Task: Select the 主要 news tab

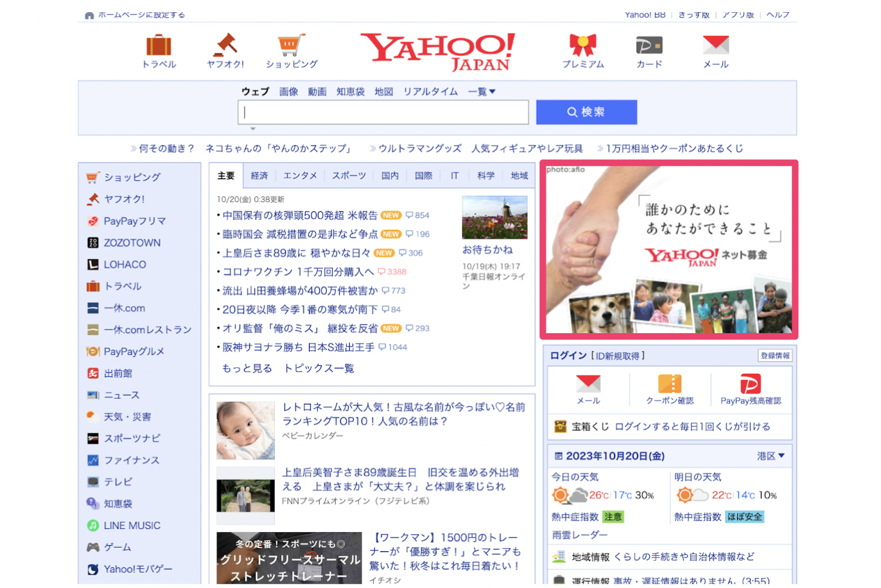Action: click(226, 176)
